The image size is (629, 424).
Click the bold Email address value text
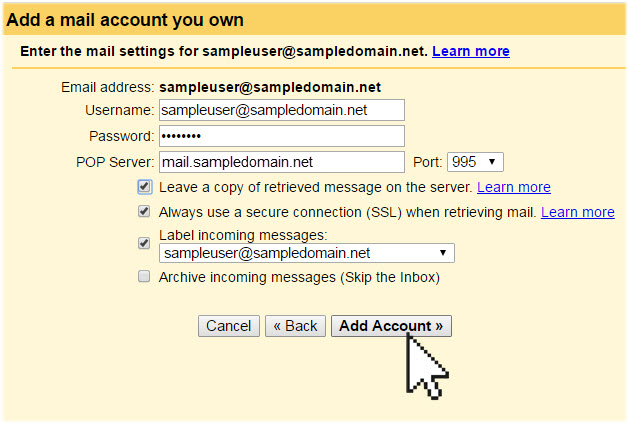coord(270,87)
